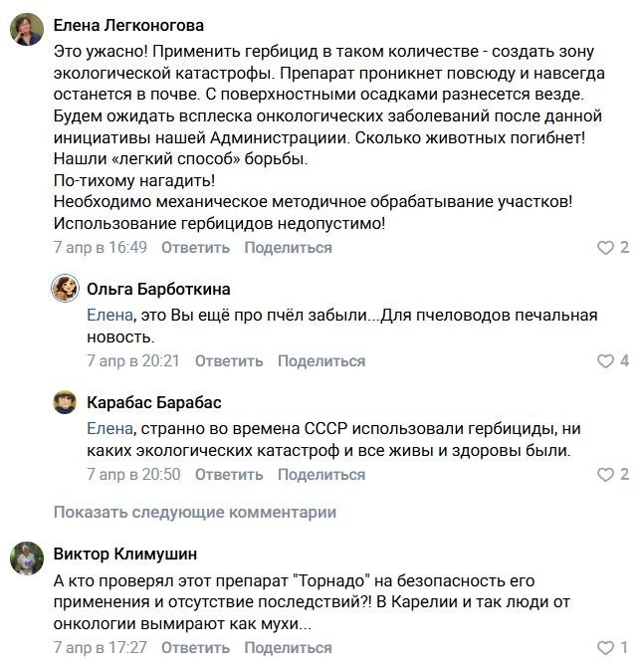Reply to Ольга Барботкина's comment
Image resolution: width=644 pixels, height=671 pixels.
point(229,361)
